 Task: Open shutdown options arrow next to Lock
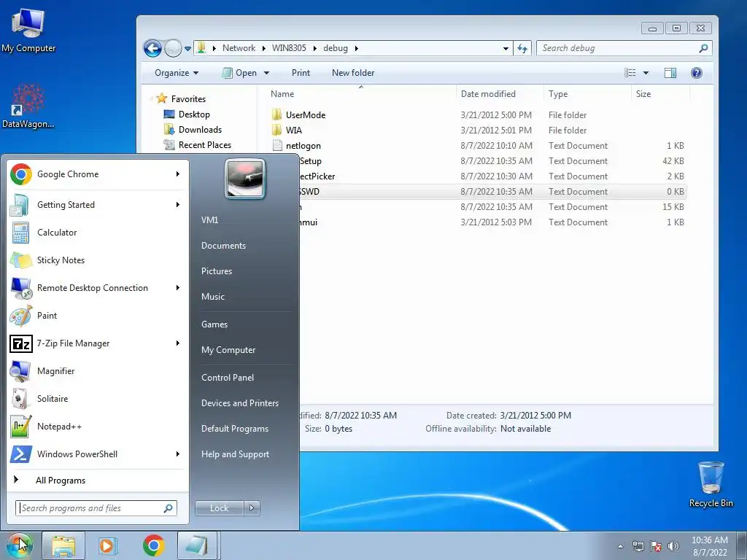252,508
